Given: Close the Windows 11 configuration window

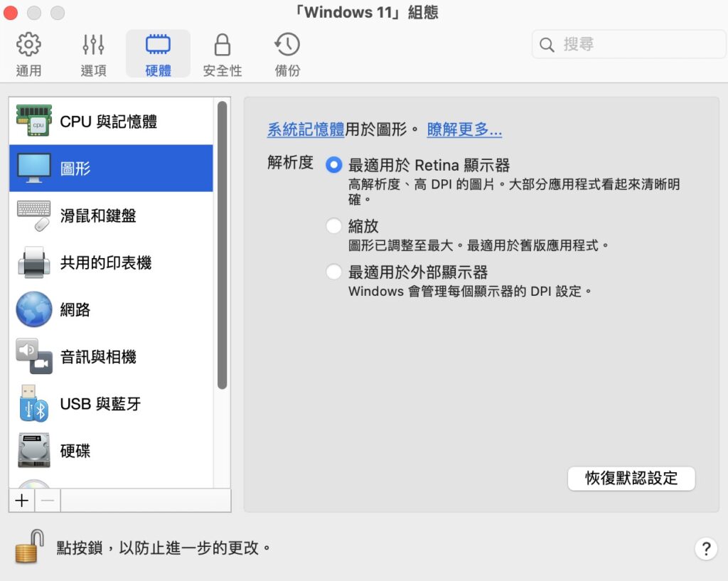Looking at the screenshot, I should (x=10, y=13).
